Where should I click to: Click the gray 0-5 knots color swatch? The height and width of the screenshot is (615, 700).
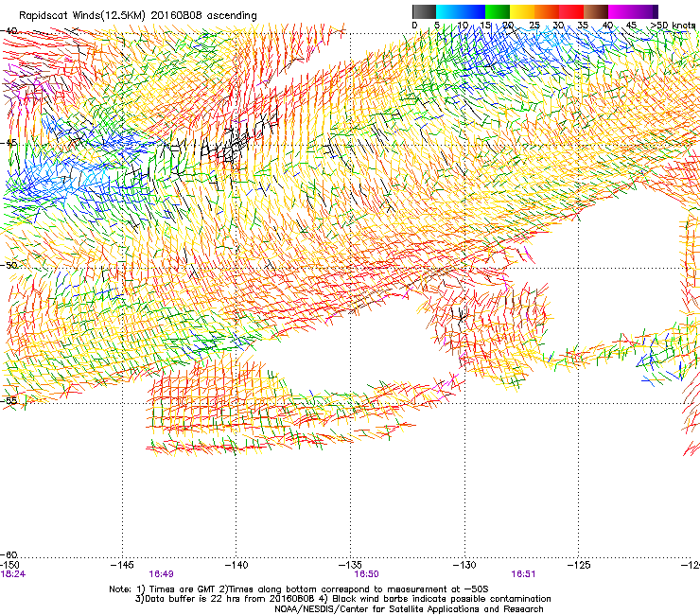point(424,11)
